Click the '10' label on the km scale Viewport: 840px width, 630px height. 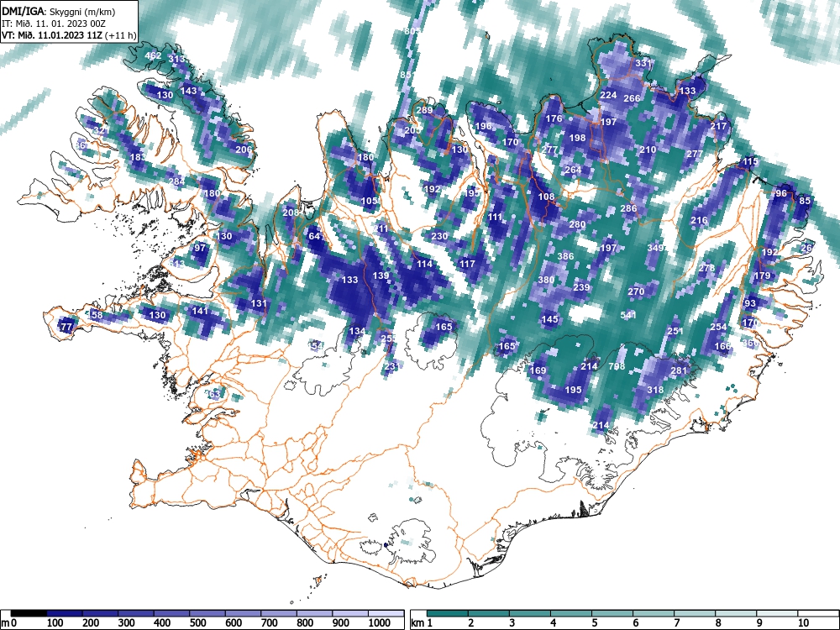coord(802,623)
